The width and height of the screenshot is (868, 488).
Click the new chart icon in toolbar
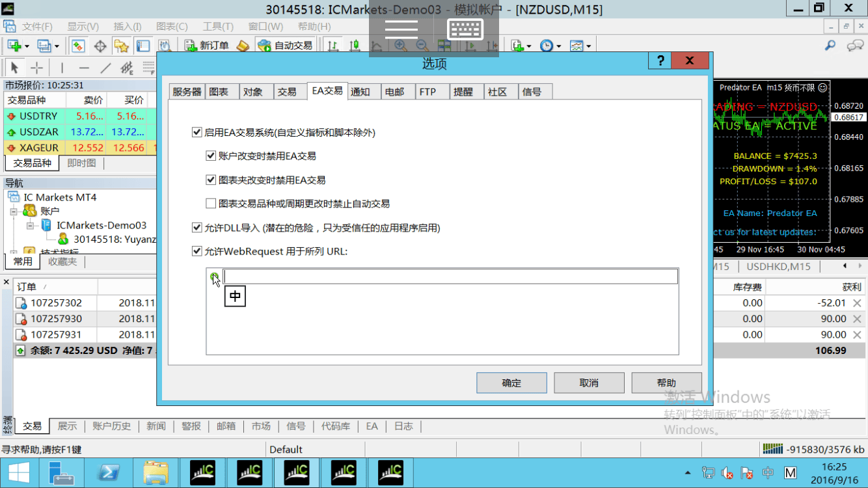(14, 46)
